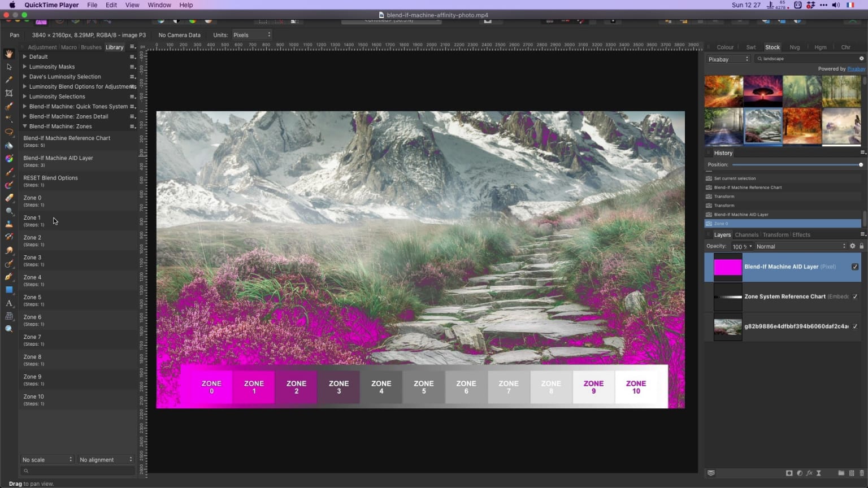The image size is (868, 488).
Task: Select the Crop tool
Action: click(9, 93)
